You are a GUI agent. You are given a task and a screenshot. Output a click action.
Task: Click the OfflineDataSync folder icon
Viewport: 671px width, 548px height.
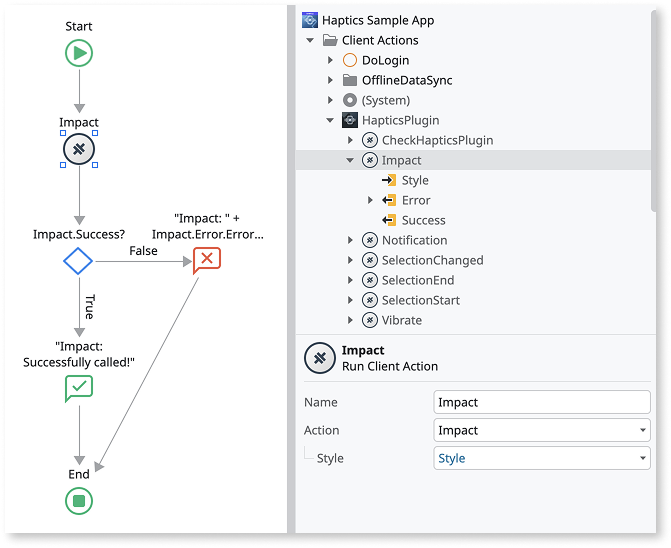click(350, 80)
